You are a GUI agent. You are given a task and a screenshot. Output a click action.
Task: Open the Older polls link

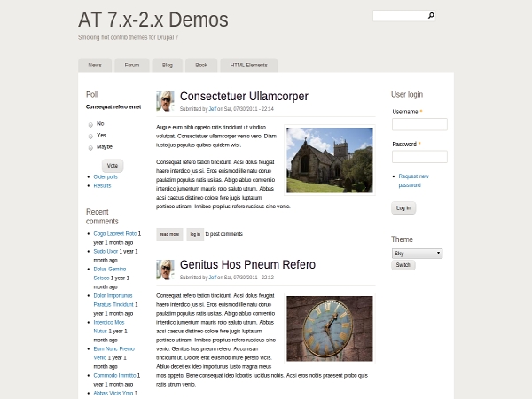pos(106,176)
